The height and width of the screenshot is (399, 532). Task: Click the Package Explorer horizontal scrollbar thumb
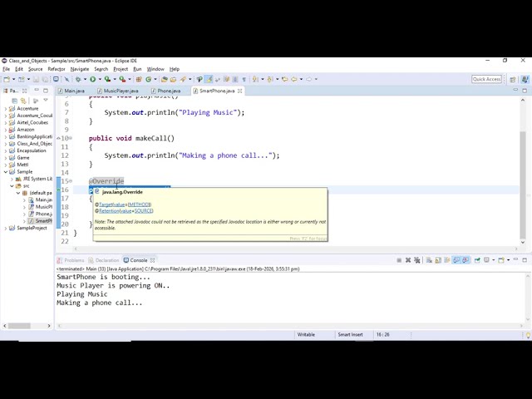click(x=19, y=326)
